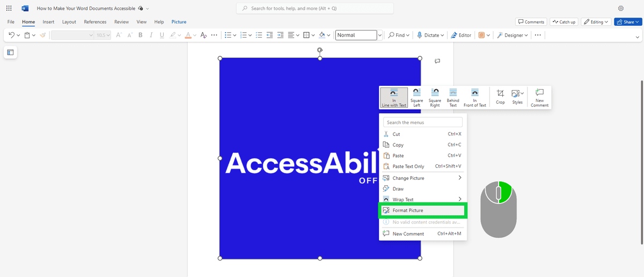Expand the Change Picture submenu
The image size is (644, 277).
click(422, 178)
